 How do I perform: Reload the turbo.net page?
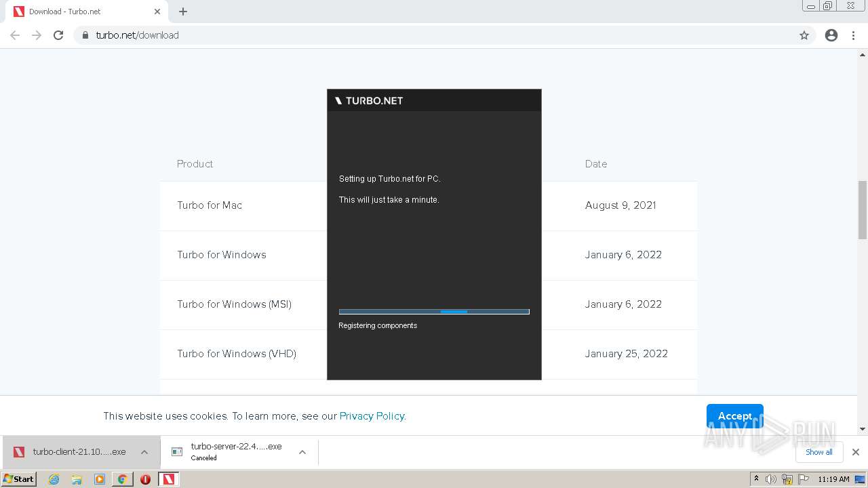[58, 35]
